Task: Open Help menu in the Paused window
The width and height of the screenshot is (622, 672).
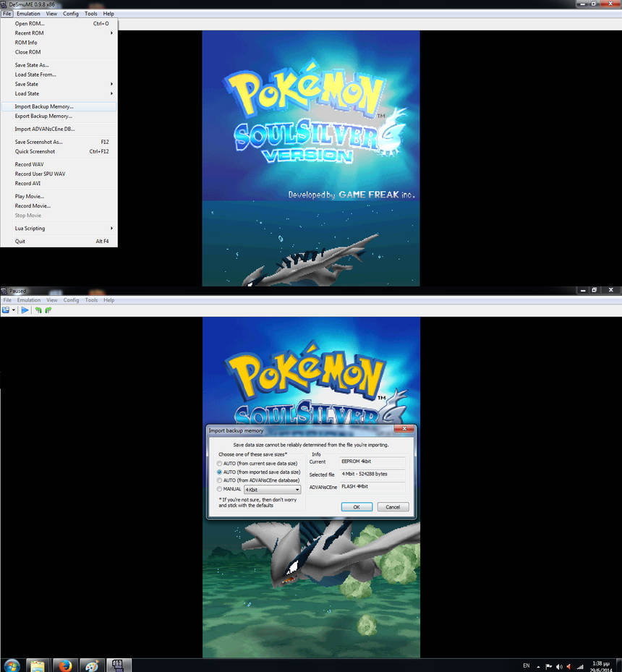Action: pos(108,300)
